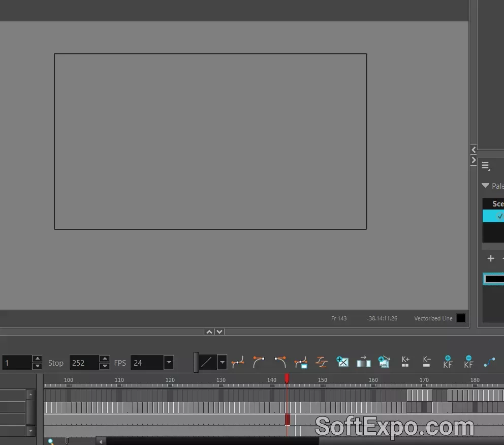The image size is (504, 445).
Task: Click the Add Keyframe (KF plus) icon
Action: (x=448, y=362)
